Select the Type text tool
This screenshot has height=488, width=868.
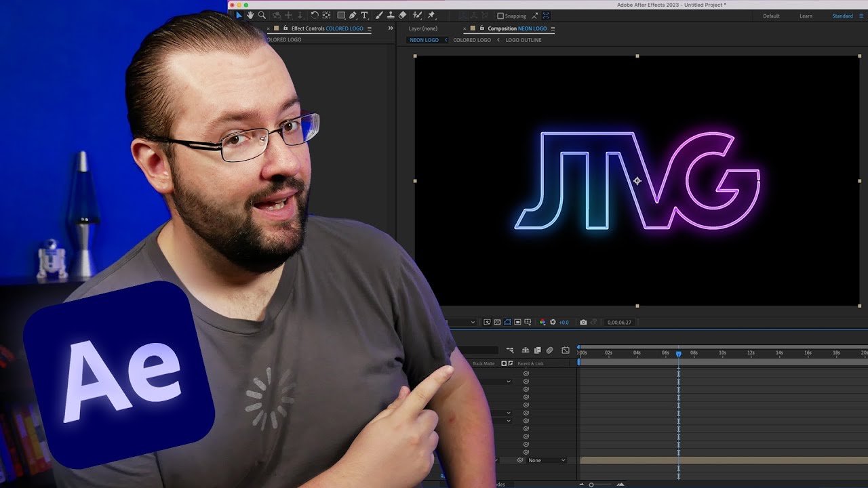(x=364, y=15)
